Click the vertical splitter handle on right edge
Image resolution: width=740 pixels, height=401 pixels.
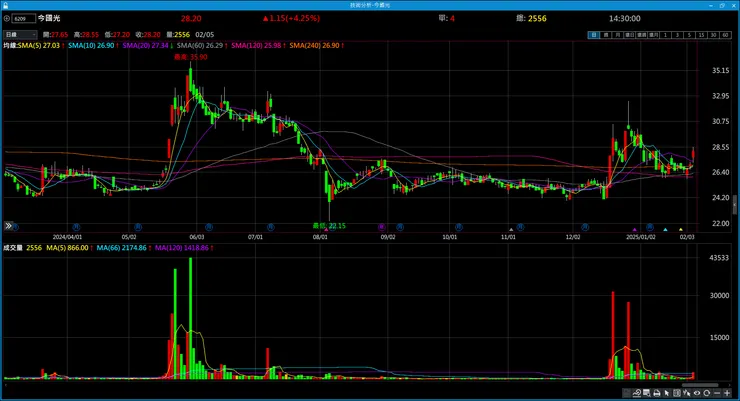(x=735, y=205)
